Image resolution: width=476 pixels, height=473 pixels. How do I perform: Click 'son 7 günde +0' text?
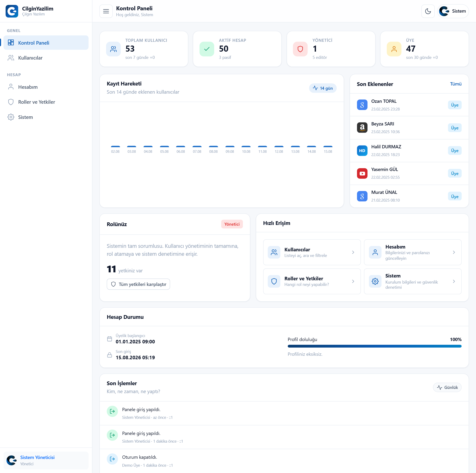pyautogui.click(x=140, y=57)
